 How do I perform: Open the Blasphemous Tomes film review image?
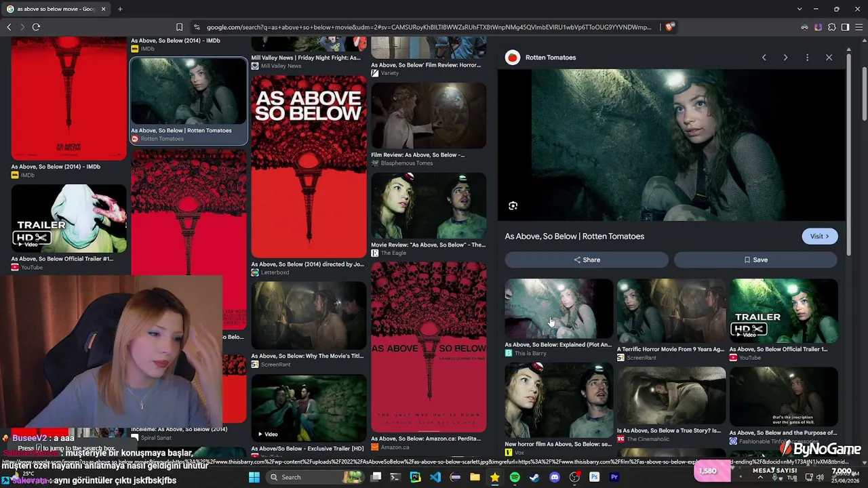(429, 115)
